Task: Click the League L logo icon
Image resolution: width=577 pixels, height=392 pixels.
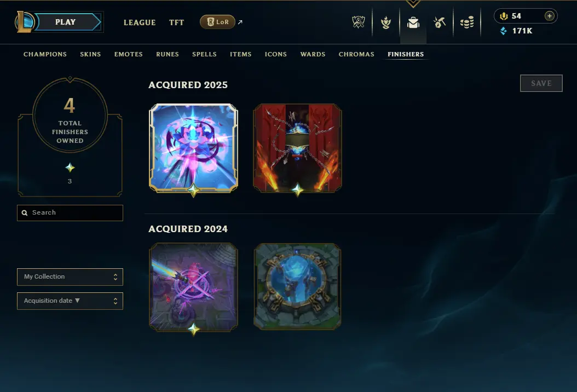Action: point(25,22)
